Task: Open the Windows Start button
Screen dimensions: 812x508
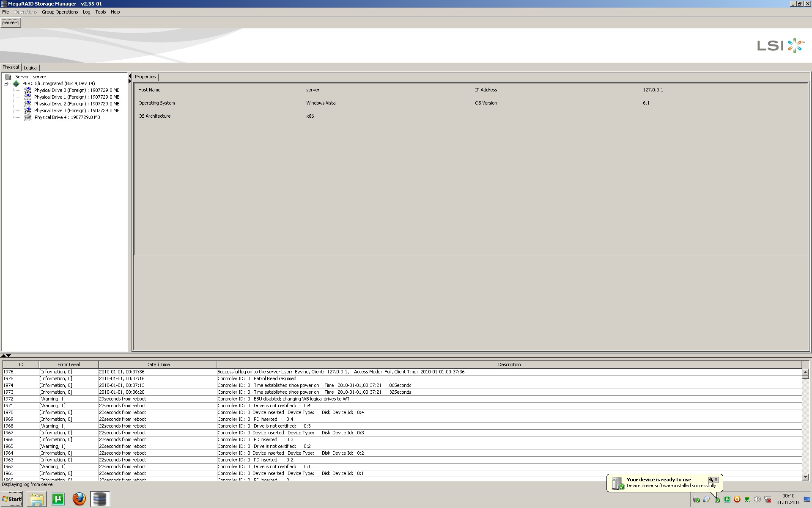Action: click(12, 499)
